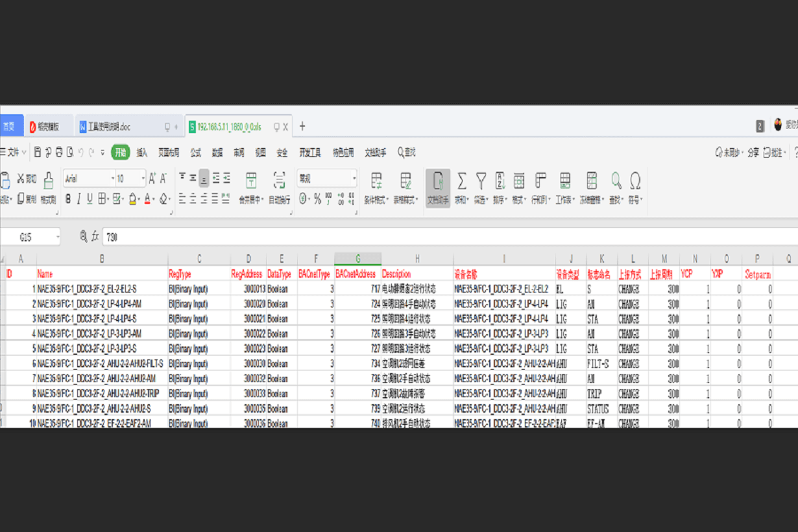798x532 pixels.
Task: Expand the number format dropdown
Action: pyautogui.click(x=354, y=178)
